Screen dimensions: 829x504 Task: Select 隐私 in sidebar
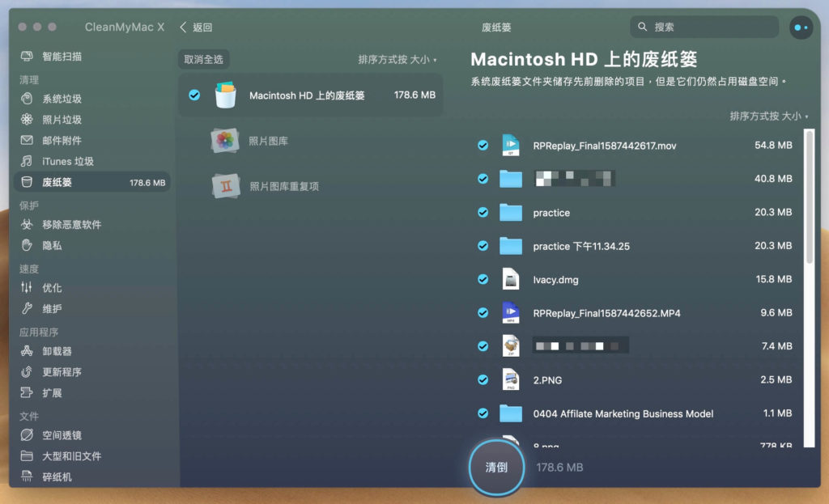(x=52, y=246)
